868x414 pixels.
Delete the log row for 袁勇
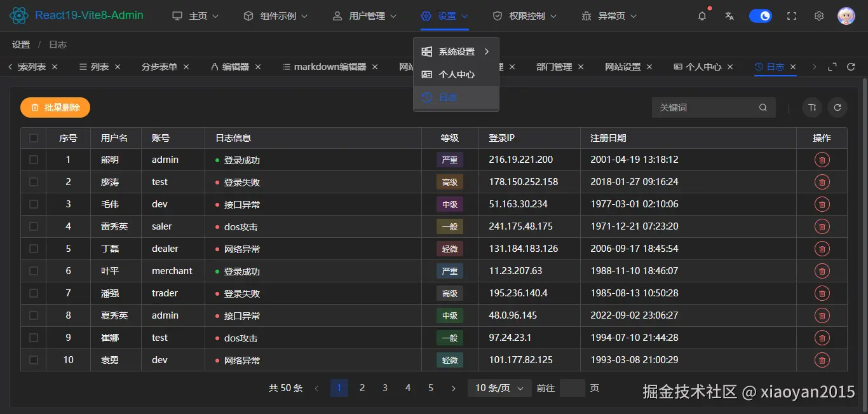click(822, 361)
